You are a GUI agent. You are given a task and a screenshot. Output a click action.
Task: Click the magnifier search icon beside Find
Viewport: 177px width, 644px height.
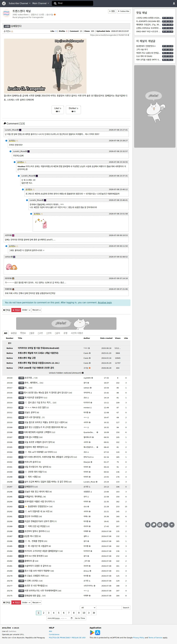point(55,3)
